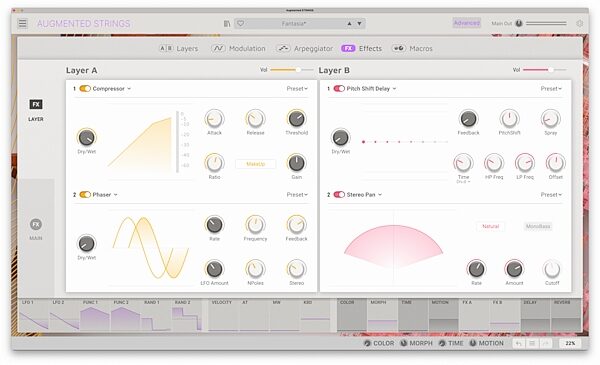Open the hamburger main menu
This screenshot has width=600, height=365.
pos(23,24)
